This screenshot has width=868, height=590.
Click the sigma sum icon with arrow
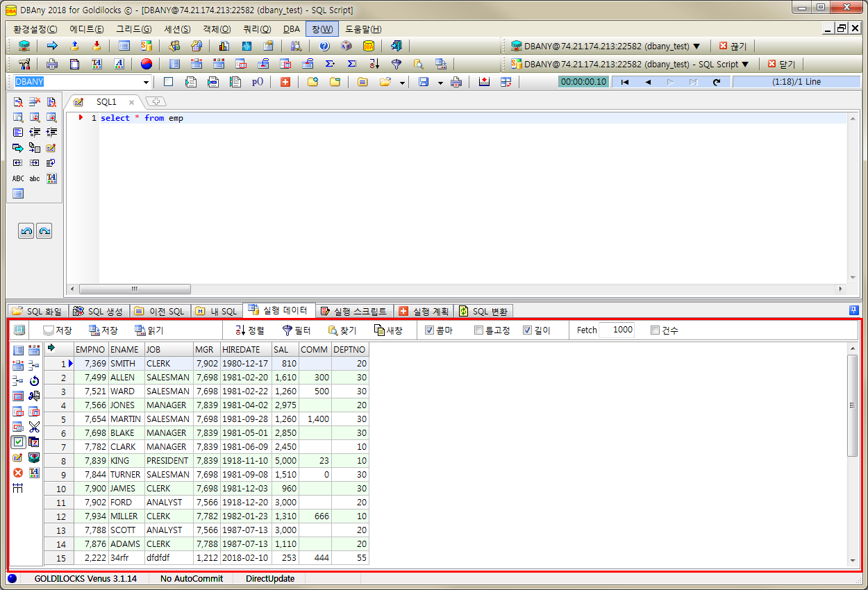330,64
